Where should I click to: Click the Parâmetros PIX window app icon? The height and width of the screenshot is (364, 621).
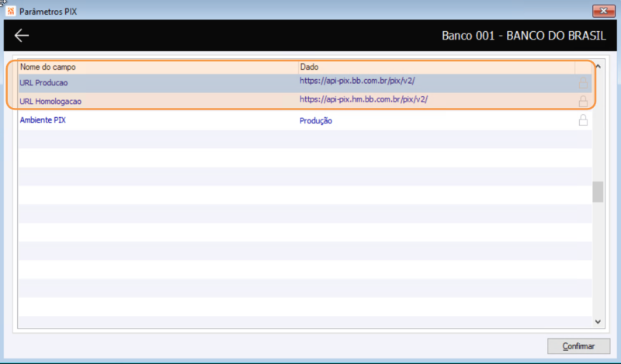coord(11,11)
